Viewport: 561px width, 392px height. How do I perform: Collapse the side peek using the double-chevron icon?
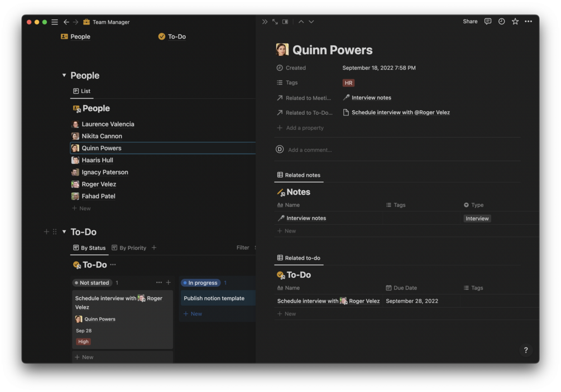[263, 21]
